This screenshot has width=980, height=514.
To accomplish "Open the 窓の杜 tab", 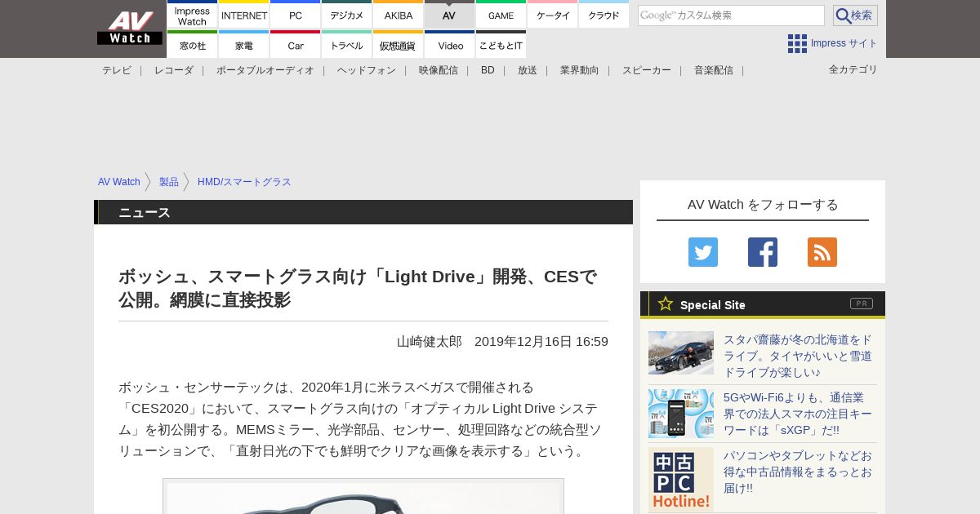I will pos(192,45).
